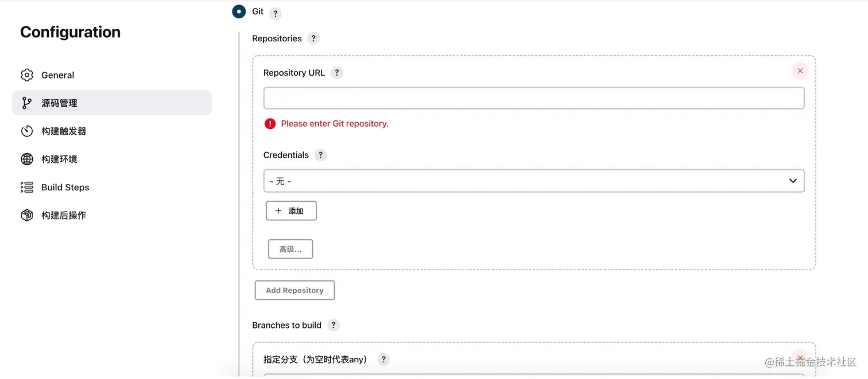Click the Repositories help icon

tap(313, 38)
